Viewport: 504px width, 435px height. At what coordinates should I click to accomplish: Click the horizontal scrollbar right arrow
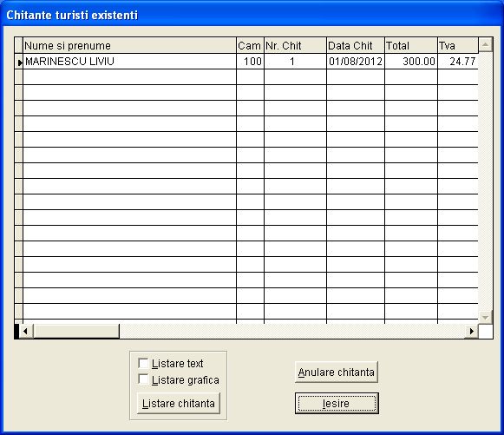click(x=471, y=331)
